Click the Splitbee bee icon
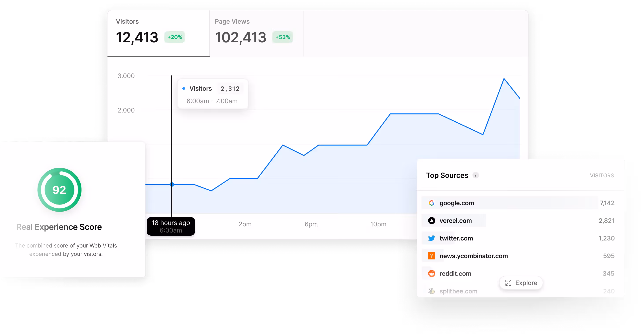The image size is (644, 334). coord(431,291)
